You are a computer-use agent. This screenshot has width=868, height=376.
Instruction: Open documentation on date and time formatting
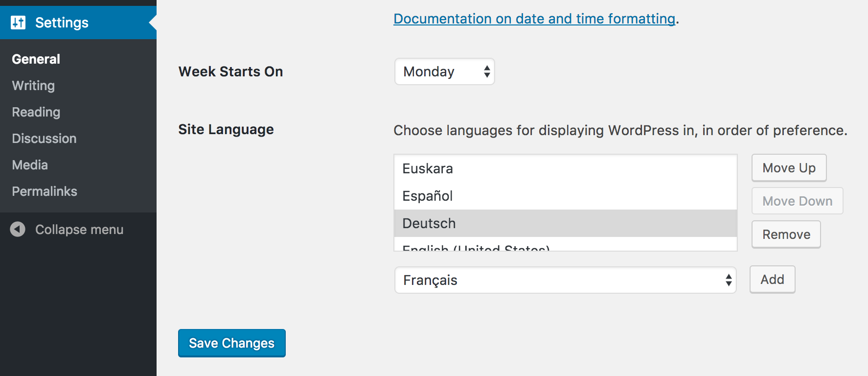[x=534, y=19]
